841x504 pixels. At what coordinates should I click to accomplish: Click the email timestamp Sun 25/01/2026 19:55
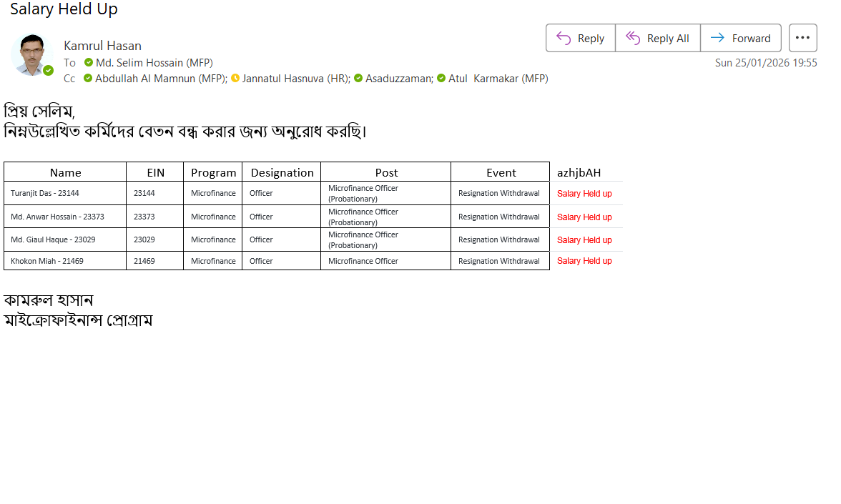click(766, 63)
